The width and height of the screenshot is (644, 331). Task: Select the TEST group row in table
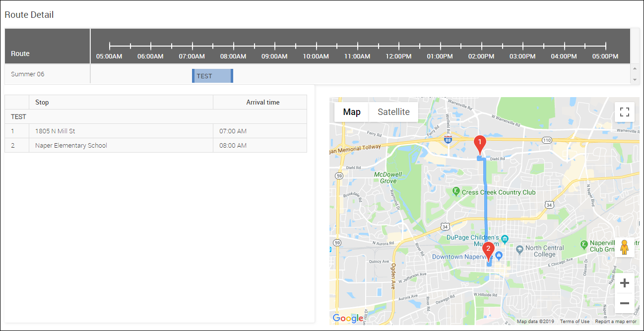(x=156, y=116)
